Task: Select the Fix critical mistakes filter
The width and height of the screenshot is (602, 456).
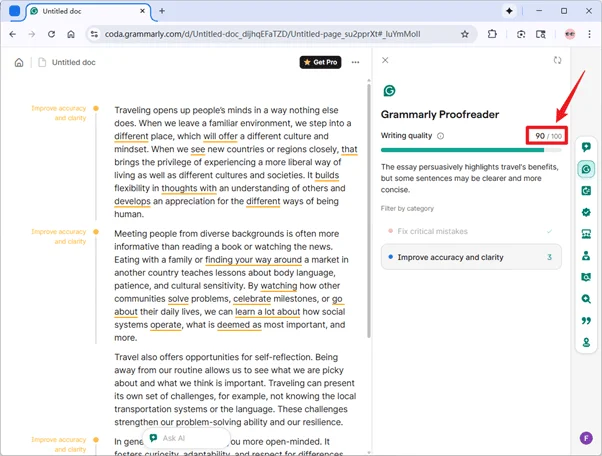Action: pos(471,231)
